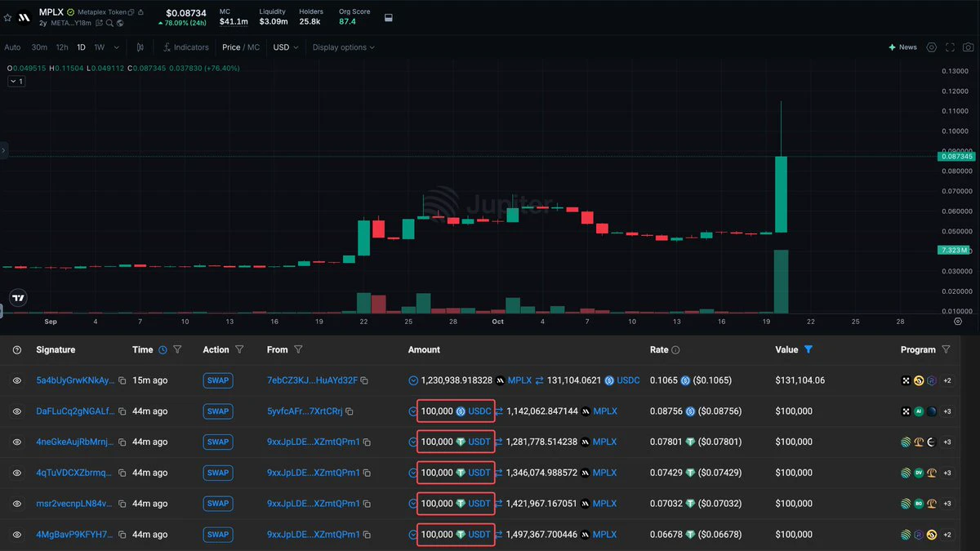Open the News panel

(x=903, y=47)
